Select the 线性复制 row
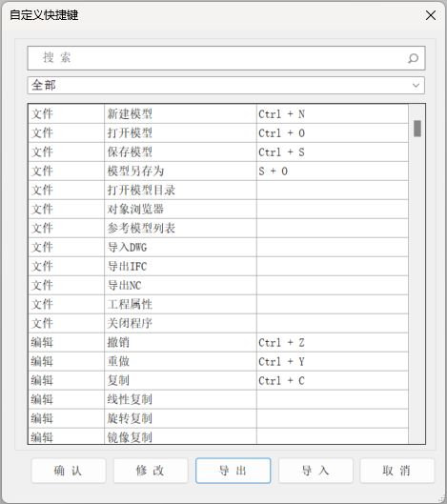This screenshot has width=447, height=504. 218,399
